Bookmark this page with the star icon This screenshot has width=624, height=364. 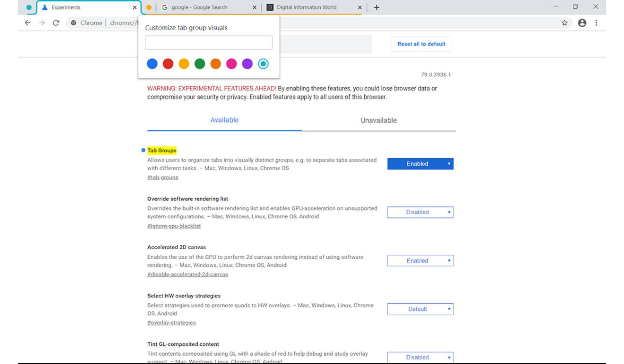tap(565, 23)
